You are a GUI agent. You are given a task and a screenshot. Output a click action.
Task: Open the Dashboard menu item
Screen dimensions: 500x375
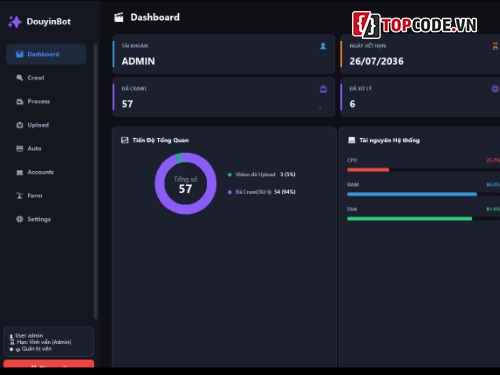point(46,54)
